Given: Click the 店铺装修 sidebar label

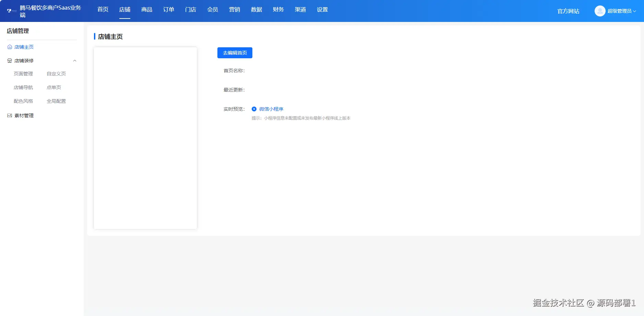Looking at the screenshot, I should 24,61.
